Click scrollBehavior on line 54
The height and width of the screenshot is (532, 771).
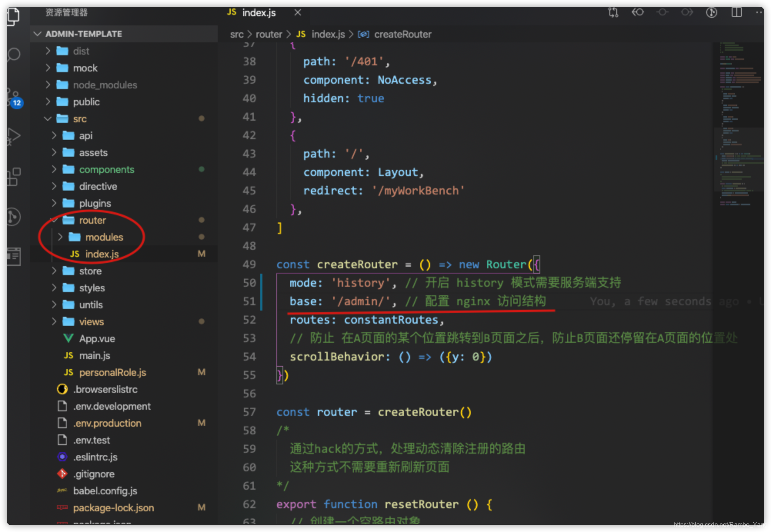click(337, 357)
